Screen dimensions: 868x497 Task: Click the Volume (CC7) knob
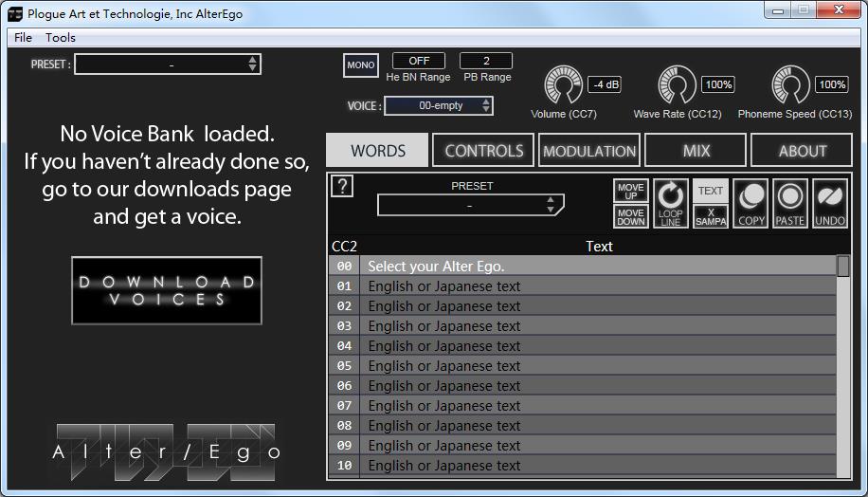pyautogui.click(x=563, y=86)
